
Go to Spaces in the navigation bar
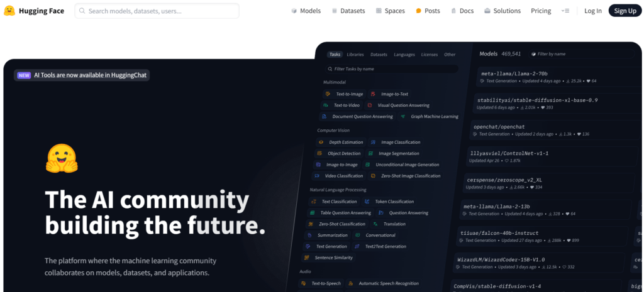click(x=390, y=11)
